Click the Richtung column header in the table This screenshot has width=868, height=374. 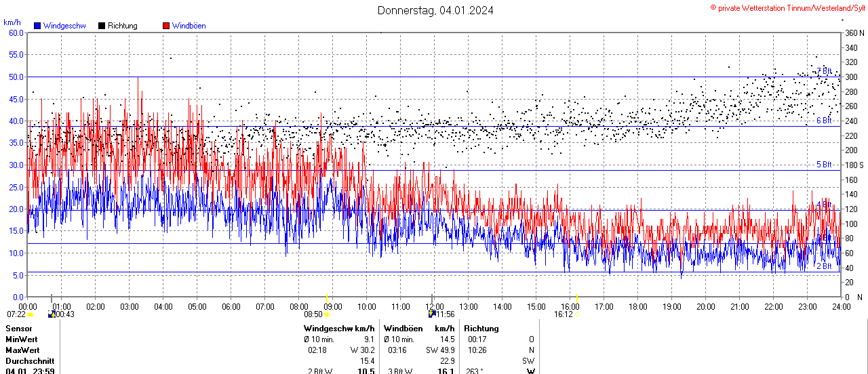pos(481,329)
